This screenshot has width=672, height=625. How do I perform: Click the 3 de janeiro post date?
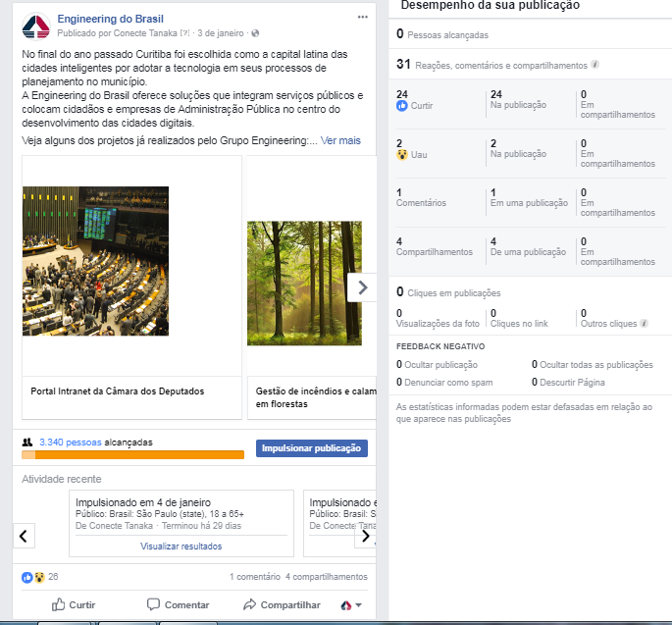point(221,33)
